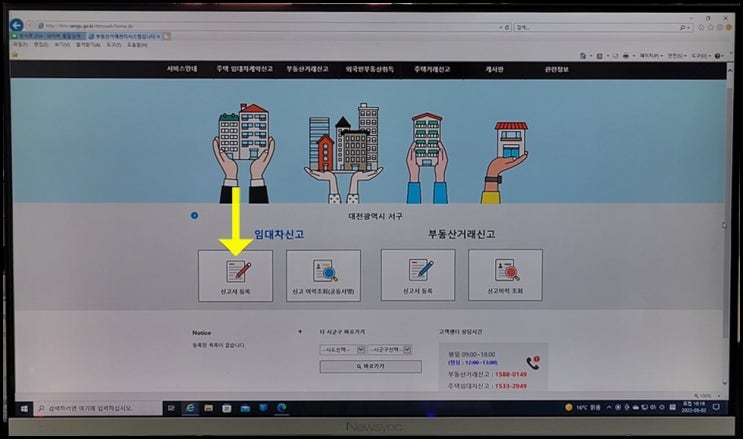Click the printer icon in command bar
Screen dimensions: 743x439
pos(626,56)
